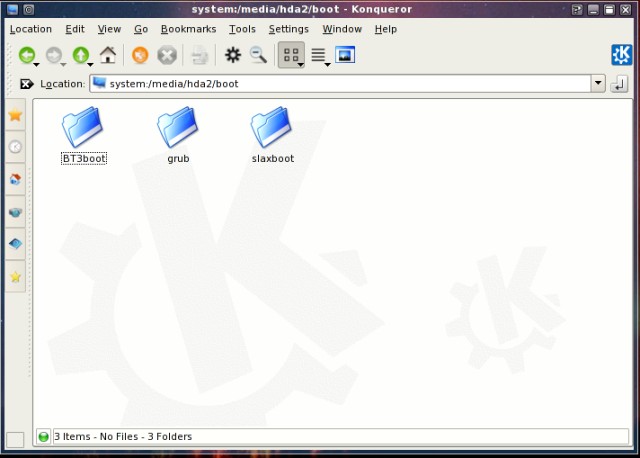The width and height of the screenshot is (640, 458).
Task: Clear the location bar
Action: (x=26, y=84)
